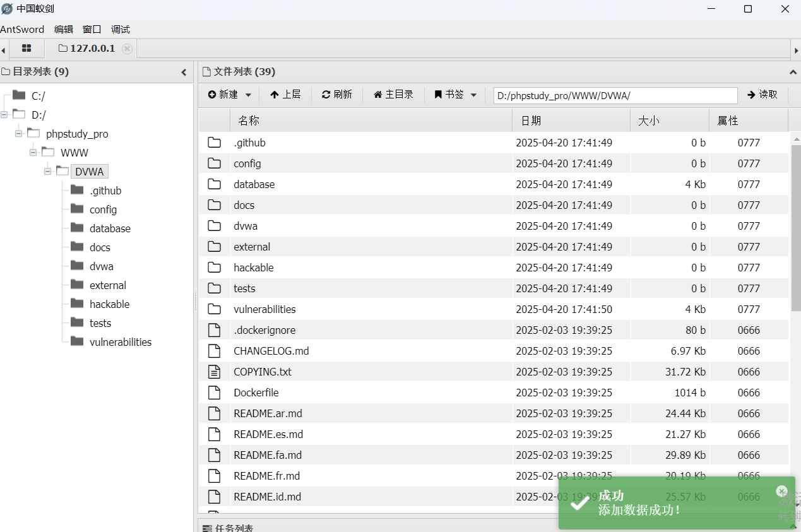801x532 pixels.
Task: Open the 调试 menu
Action: [x=121, y=30]
